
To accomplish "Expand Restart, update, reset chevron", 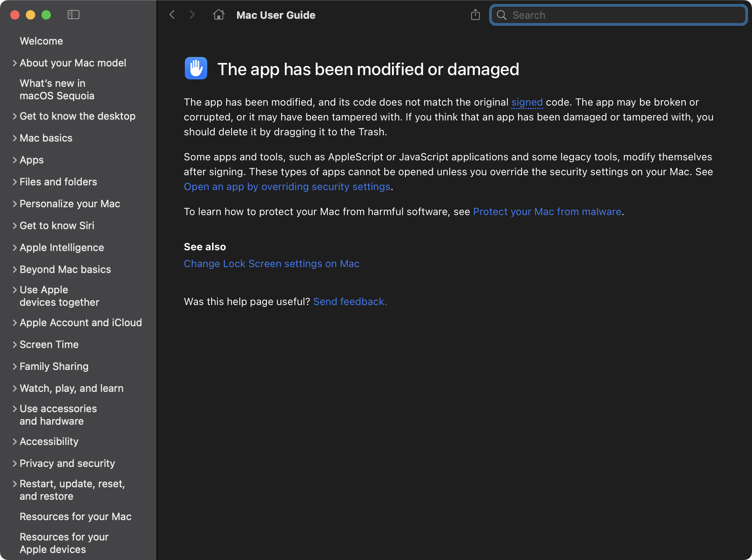I will pos(14,484).
